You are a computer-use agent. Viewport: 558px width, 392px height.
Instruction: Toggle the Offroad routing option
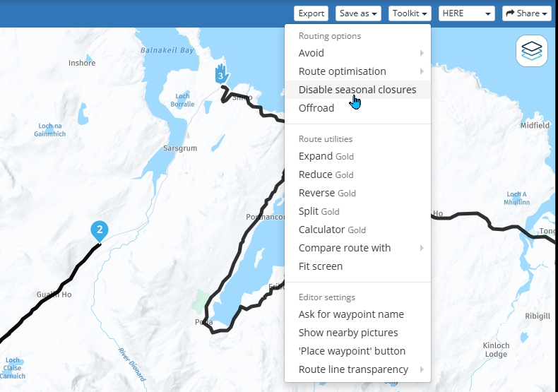316,108
